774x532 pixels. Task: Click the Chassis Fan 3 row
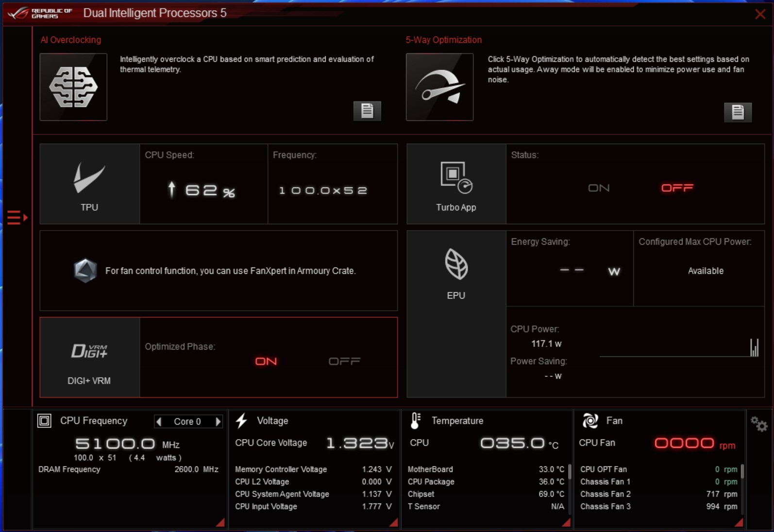point(659,506)
